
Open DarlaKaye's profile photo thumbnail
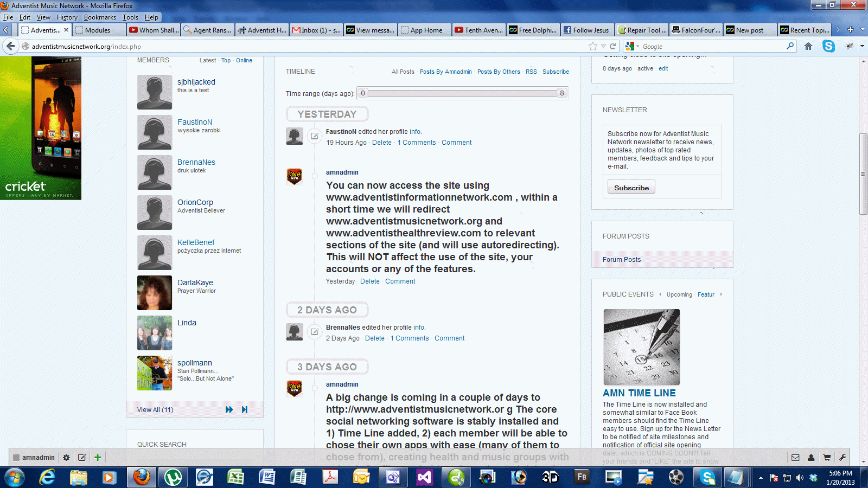click(x=155, y=293)
